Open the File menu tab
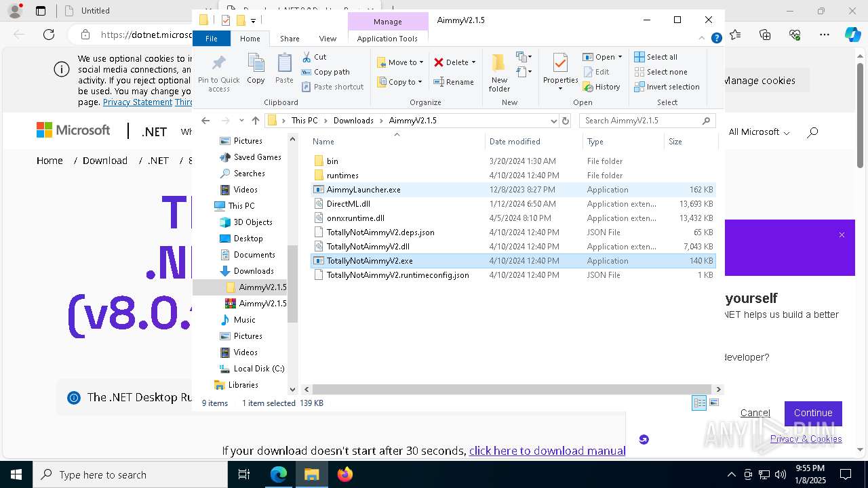The width and height of the screenshot is (868, 488). (212, 39)
